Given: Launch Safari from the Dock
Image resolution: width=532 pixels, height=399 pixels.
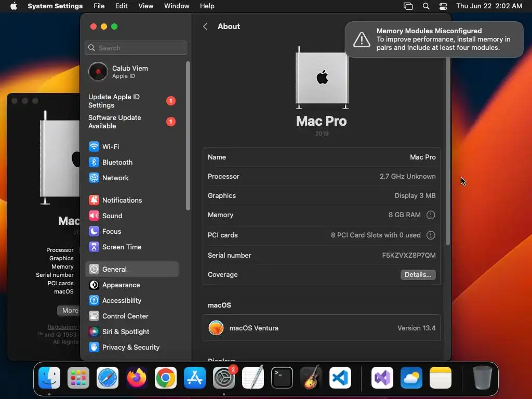Looking at the screenshot, I should click(108, 378).
